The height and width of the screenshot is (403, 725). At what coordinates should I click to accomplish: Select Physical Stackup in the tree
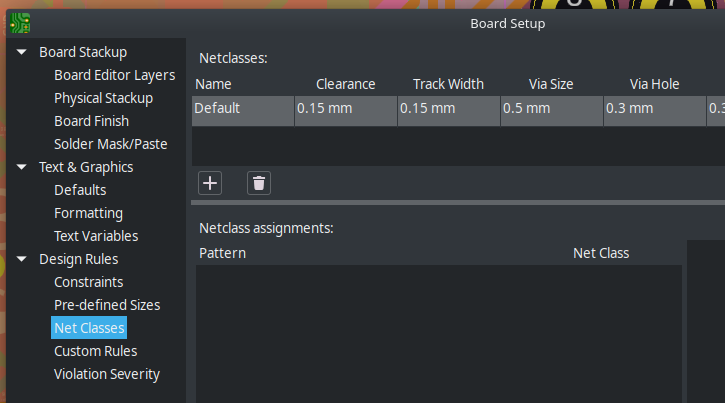point(103,98)
